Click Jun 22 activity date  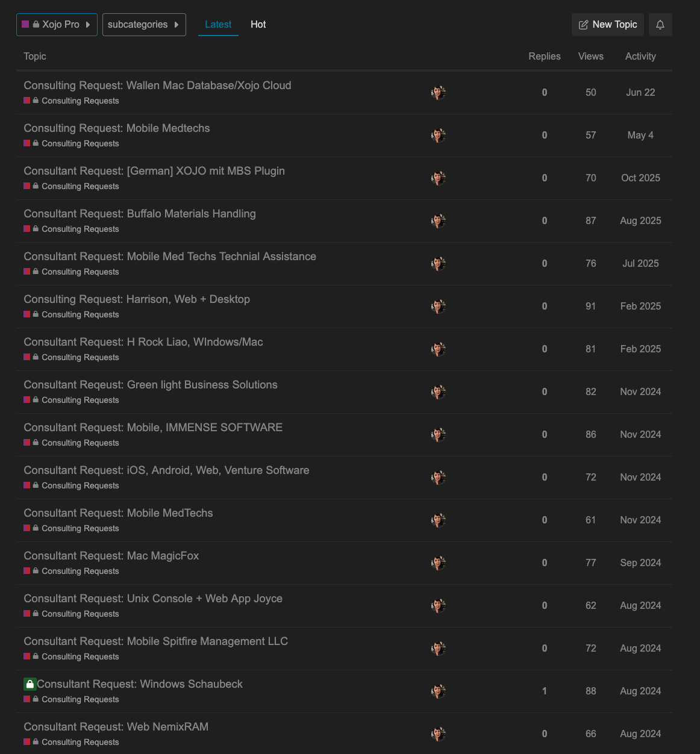pos(640,93)
